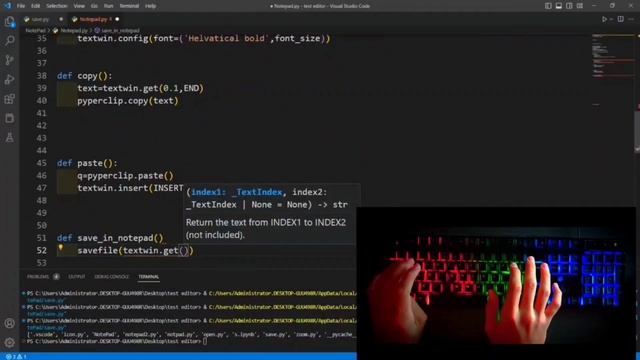Viewport: 640px width, 360px height.
Task: Open the Manage gear icon
Action: (x=9, y=342)
